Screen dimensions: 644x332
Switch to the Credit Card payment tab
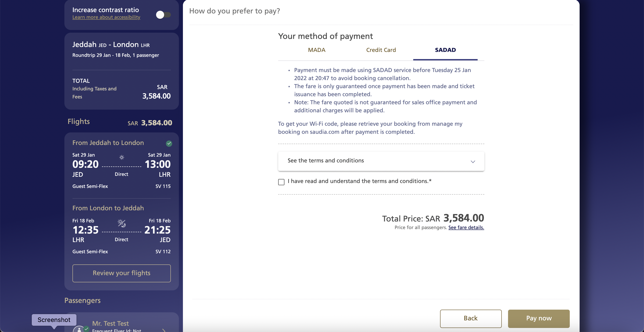(381, 50)
